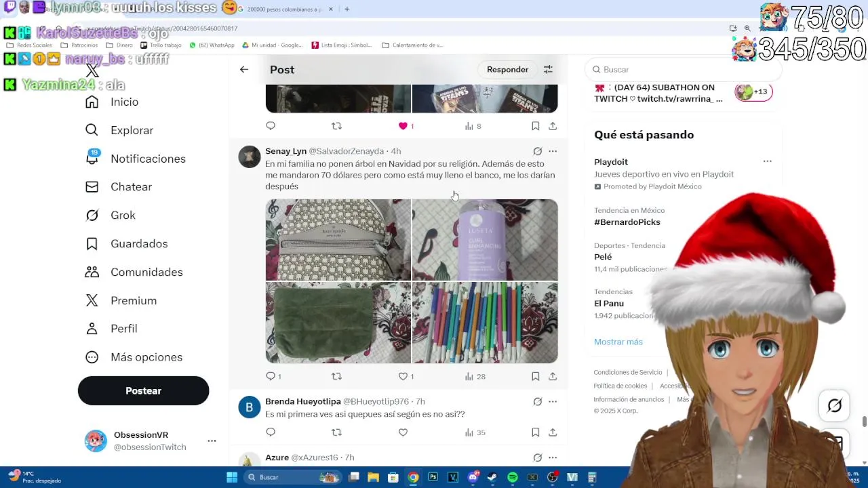Ask Grok about the Azure post

tap(537, 457)
